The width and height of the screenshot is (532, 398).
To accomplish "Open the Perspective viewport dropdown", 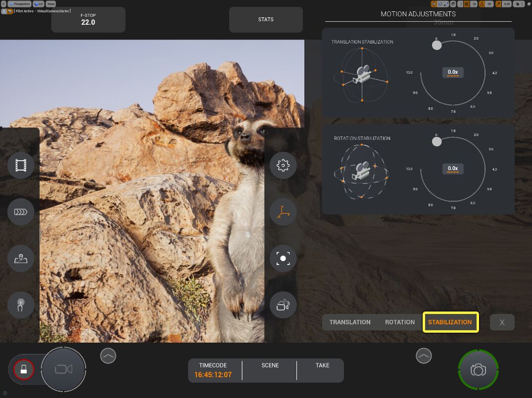I will pyautogui.click(x=20, y=3).
